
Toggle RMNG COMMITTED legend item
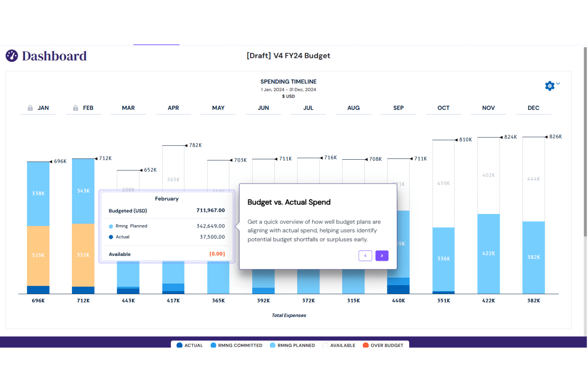click(236, 346)
